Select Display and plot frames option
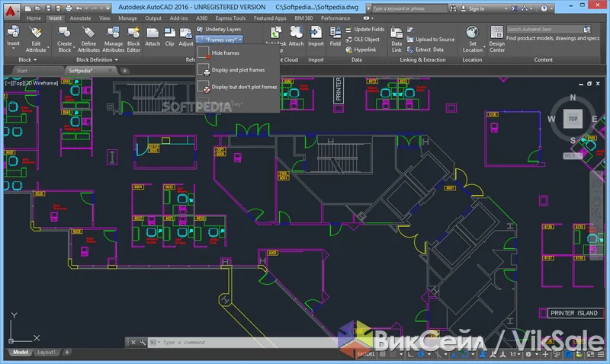Screen dimensions: 610x364 click(x=237, y=70)
